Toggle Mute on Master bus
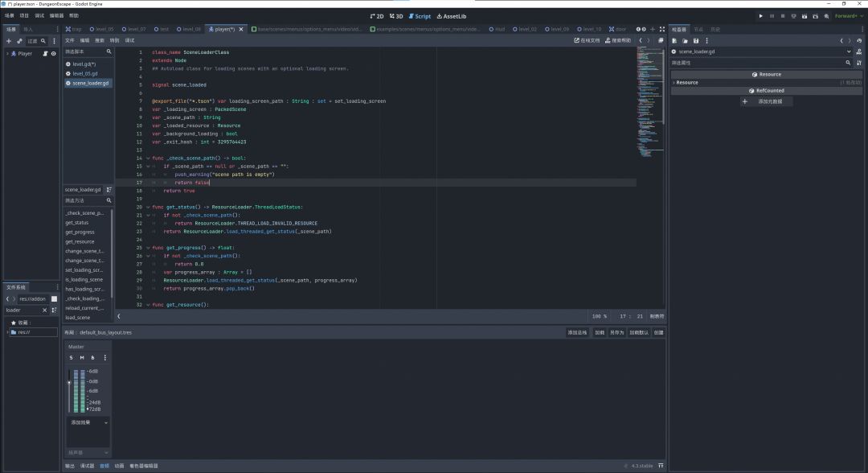 (82, 358)
